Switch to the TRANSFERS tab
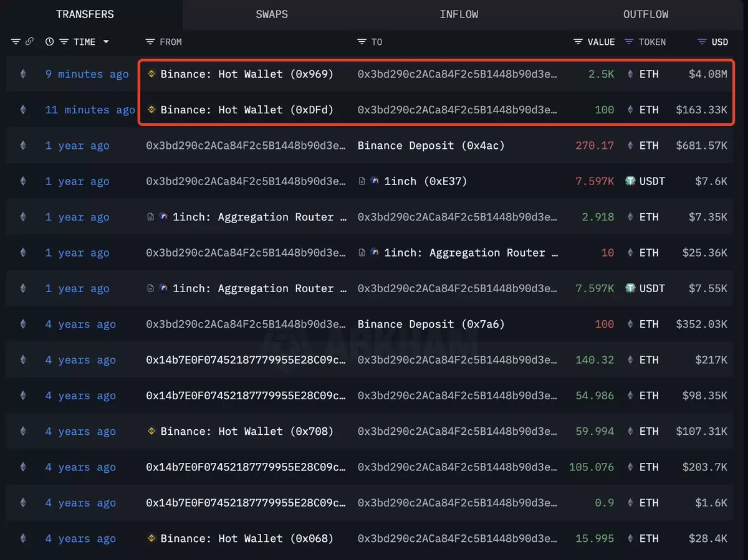Image resolution: width=748 pixels, height=560 pixels. point(85,14)
